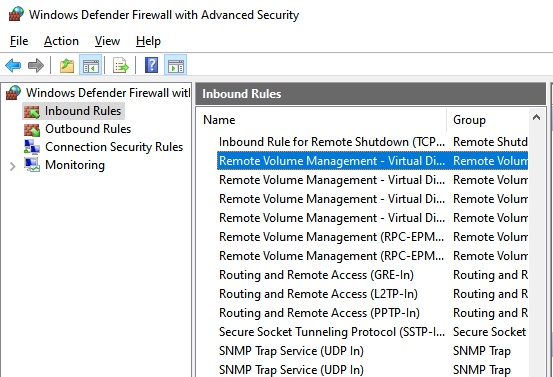The width and height of the screenshot is (553, 377).
Task: Click the Up One Level folder icon
Action: coord(67,65)
